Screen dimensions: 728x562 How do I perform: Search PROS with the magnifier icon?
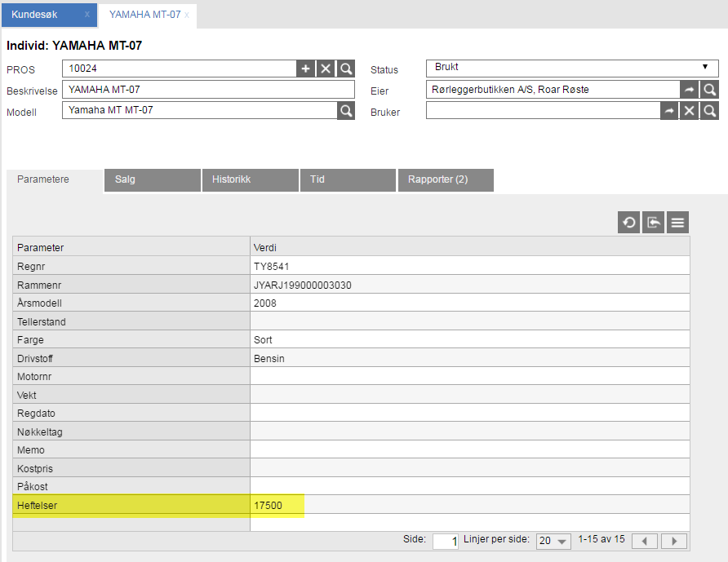point(346,69)
